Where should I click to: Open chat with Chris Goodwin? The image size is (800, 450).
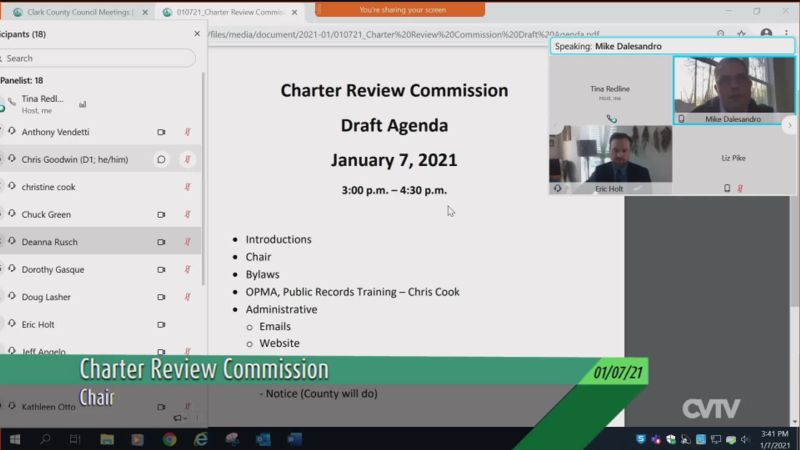(161, 159)
